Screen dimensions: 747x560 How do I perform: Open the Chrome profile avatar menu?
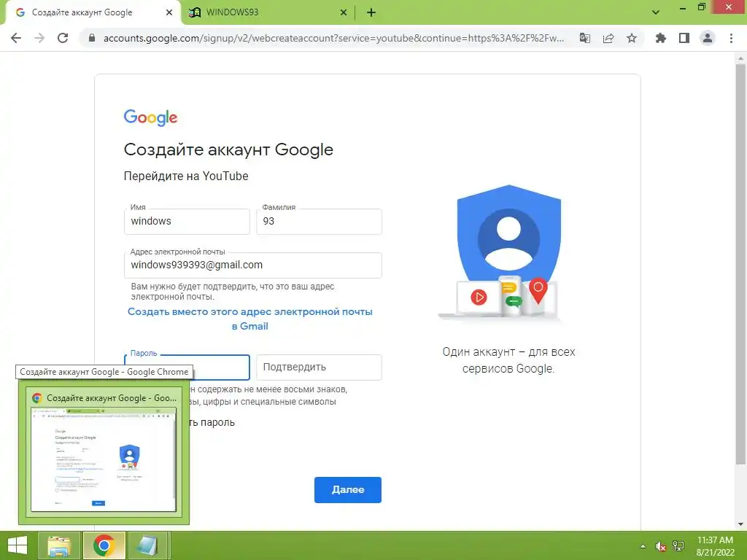pos(708,38)
